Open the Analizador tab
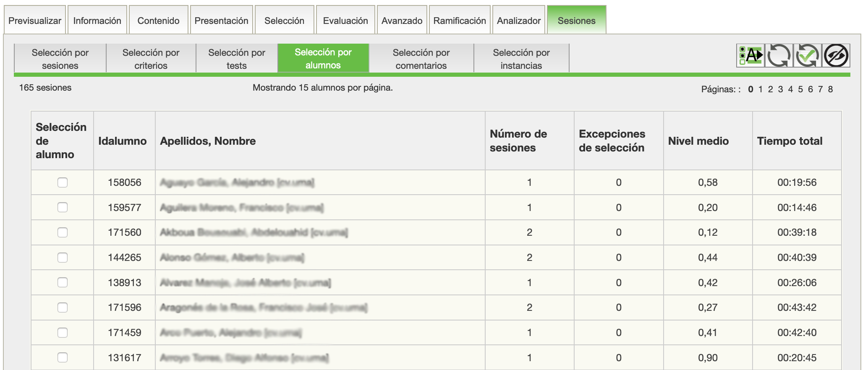868x370 pixels. (x=518, y=21)
